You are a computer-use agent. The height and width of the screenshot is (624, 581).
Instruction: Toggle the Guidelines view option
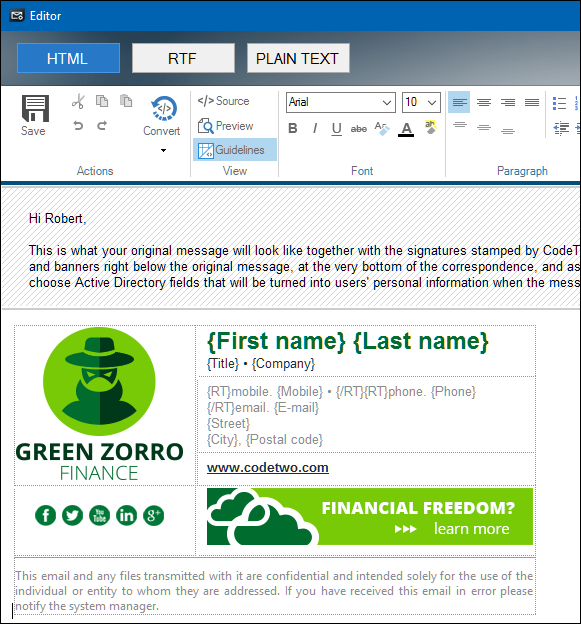pyautogui.click(x=235, y=150)
